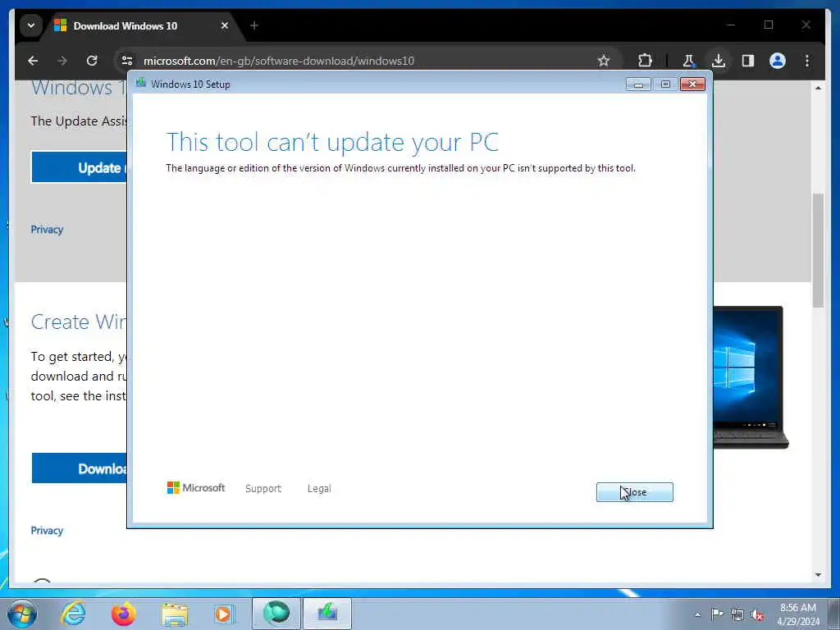The height and width of the screenshot is (630, 840).
Task: Minimize the Windows 10 Setup window
Action: click(638, 84)
